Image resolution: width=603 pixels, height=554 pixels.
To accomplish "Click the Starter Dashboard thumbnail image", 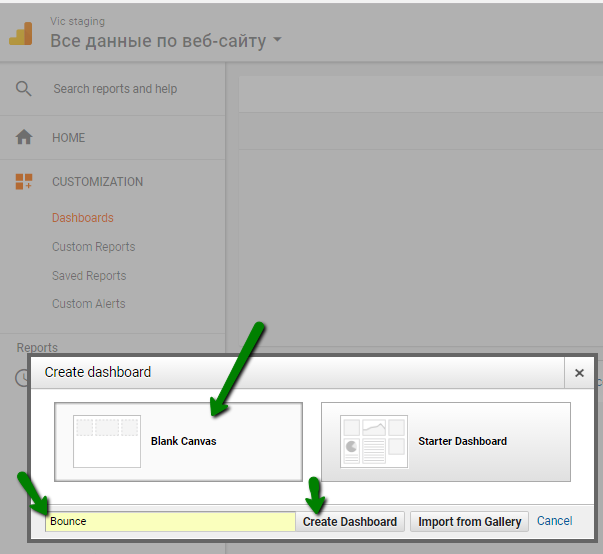I will pos(374,441).
